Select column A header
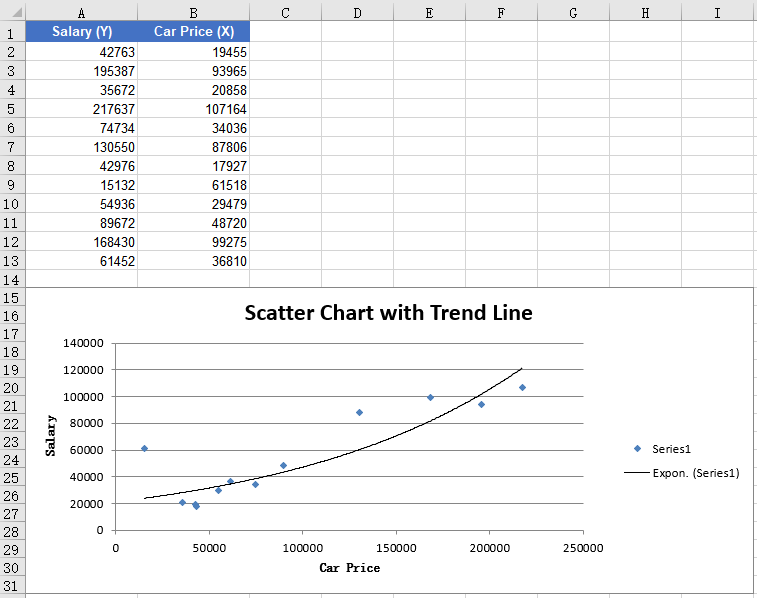Image resolution: width=757 pixels, height=598 pixels. [82, 13]
